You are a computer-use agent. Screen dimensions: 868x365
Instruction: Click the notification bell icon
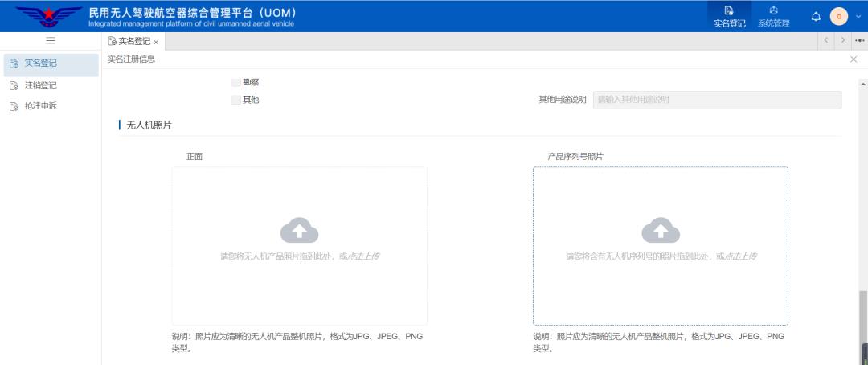pyautogui.click(x=816, y=17)
